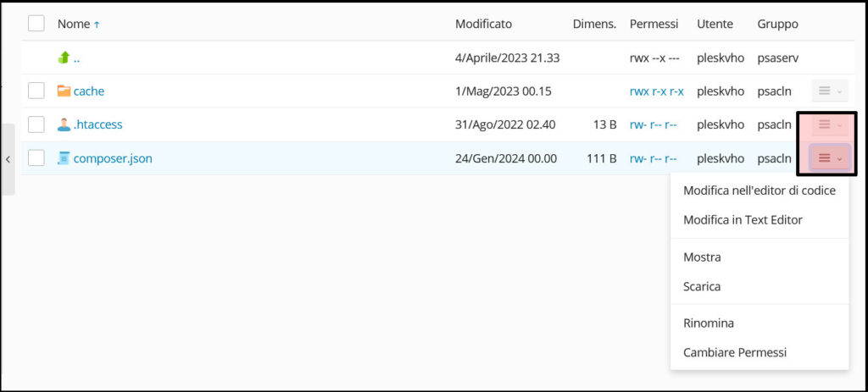Open the cache row actions dropdown
The width and height of the screenshot is (868, 392).
829,91
